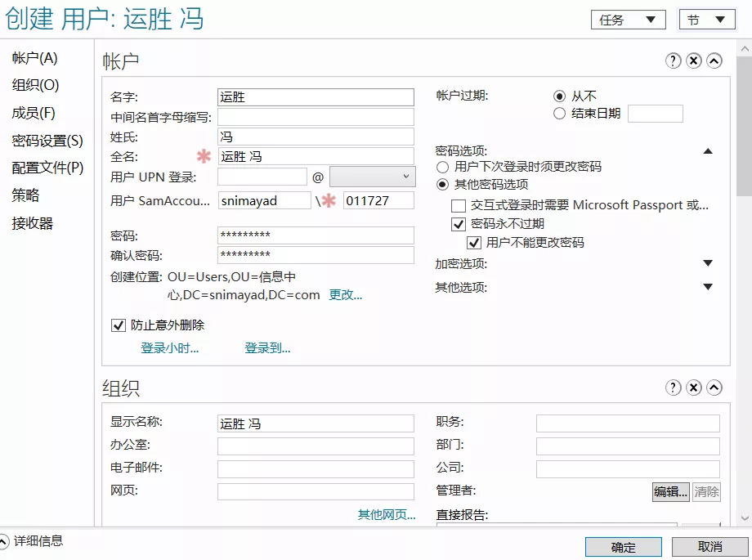The width and height of the screenshot is (752, 560).
Task: Click the help icon in 帐户 section header
Action: 674,60
